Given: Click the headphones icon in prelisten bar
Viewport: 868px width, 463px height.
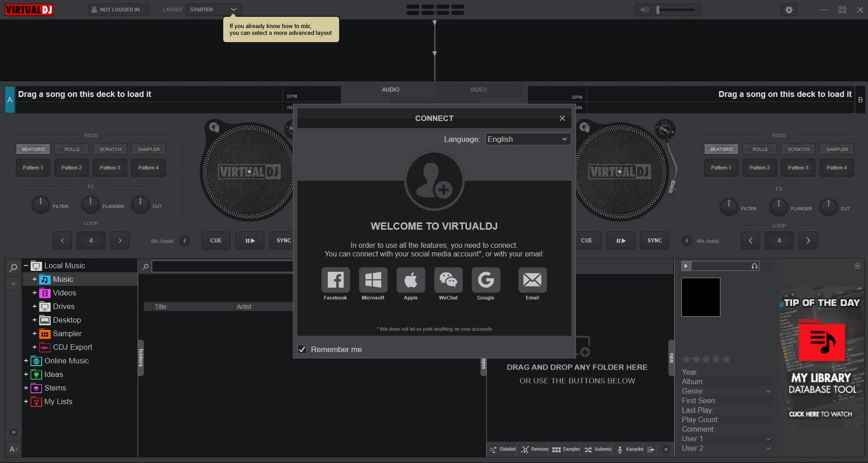Looking at the screenshot, I should 754,266.
